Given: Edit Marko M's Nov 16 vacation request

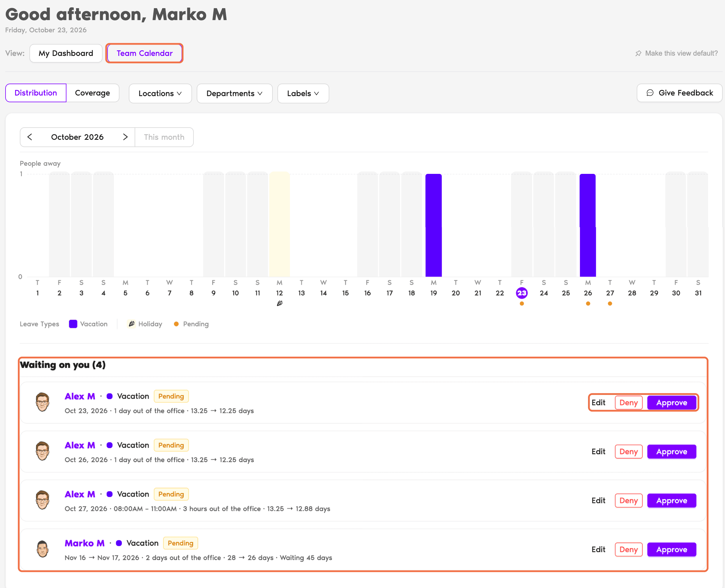Looking at the screenshot, I should pos(598,549).
